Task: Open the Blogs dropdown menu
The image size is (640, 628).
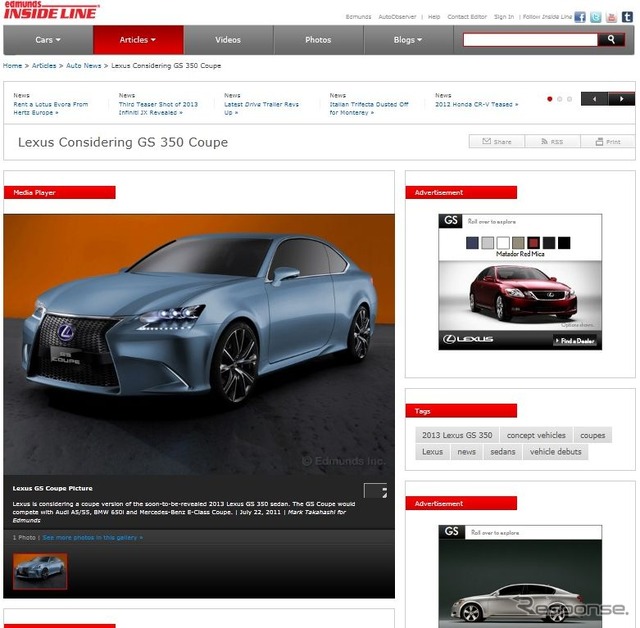Action: 408,40
